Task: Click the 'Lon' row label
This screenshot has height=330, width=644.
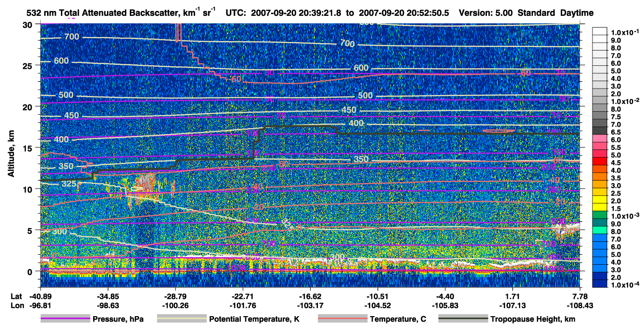Action: [17, 305]
